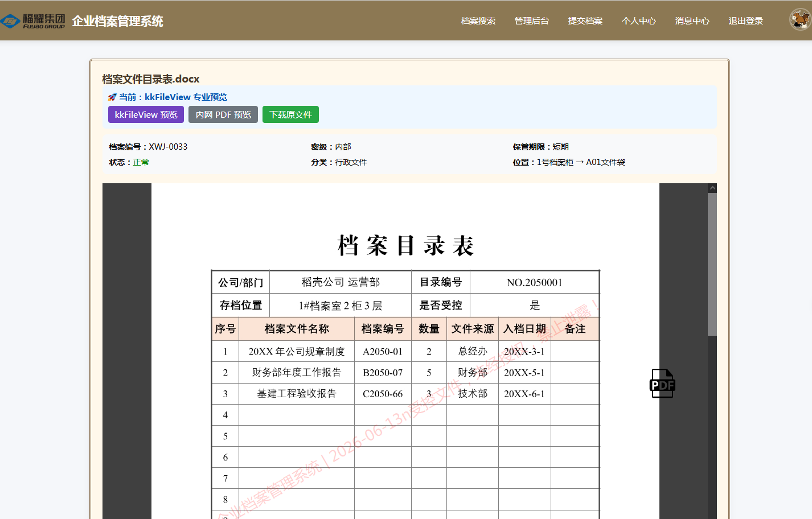This screenshot has height=519, width=812.
Task: Click 存档位置 label cell
Action: click(240, 306)
